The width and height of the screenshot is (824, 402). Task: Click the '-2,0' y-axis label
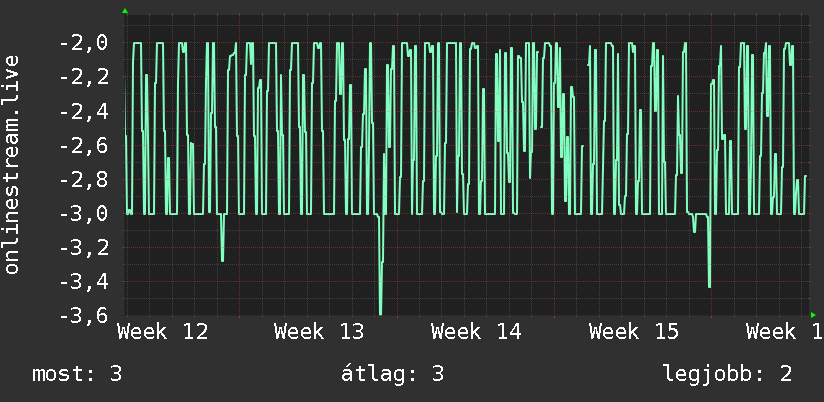click(x=83, y=43)
